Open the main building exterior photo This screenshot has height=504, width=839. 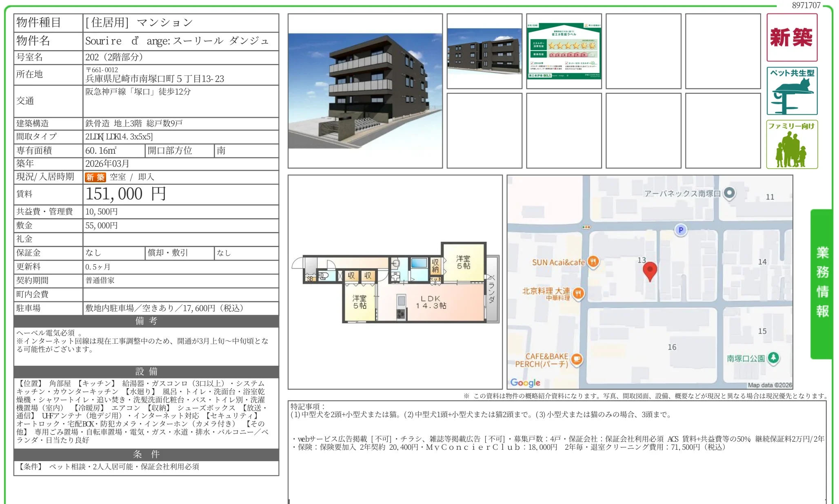[x=365, y=91]
